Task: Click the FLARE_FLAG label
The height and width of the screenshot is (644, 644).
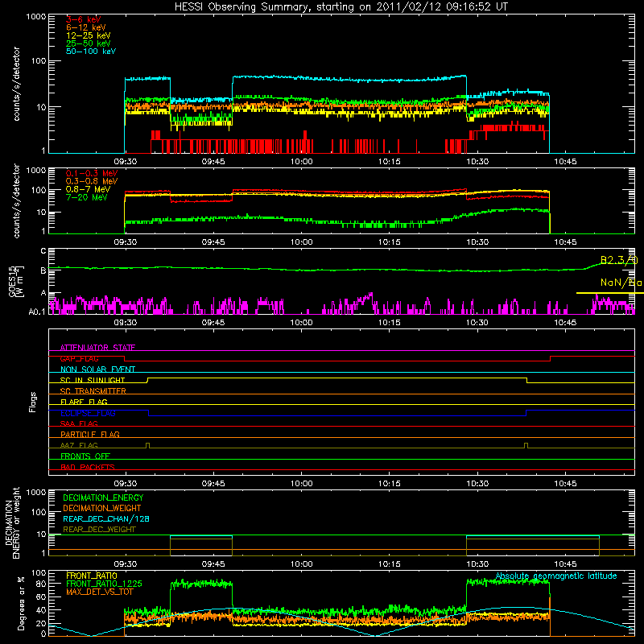Action: point(84,402)
